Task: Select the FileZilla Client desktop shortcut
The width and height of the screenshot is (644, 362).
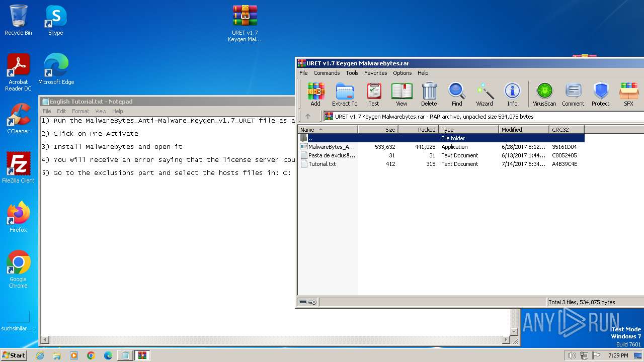Action: [x=18, y=168]
